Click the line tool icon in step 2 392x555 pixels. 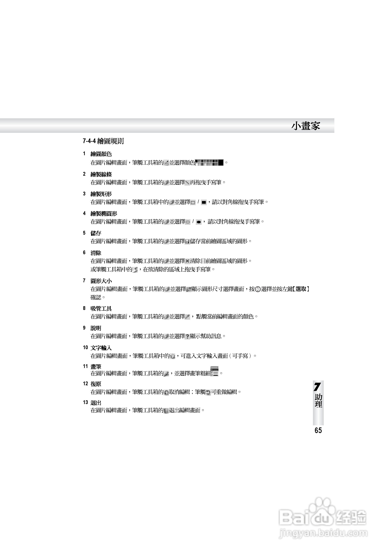(187, 183)
